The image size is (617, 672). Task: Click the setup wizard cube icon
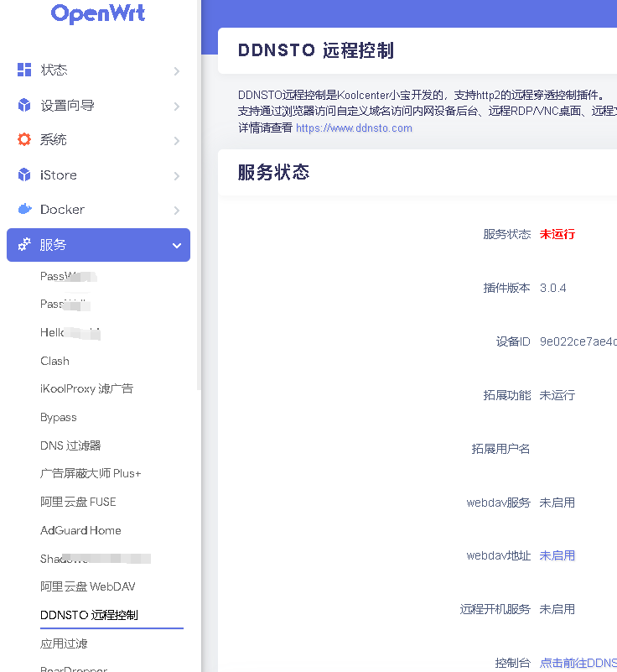(x=24, y=106)
